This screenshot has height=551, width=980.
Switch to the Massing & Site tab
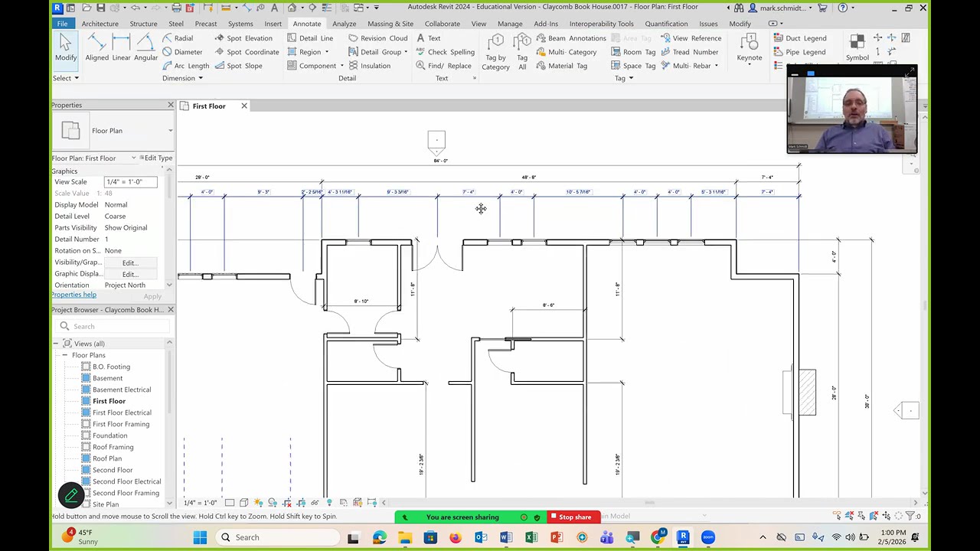pos(390,24)
